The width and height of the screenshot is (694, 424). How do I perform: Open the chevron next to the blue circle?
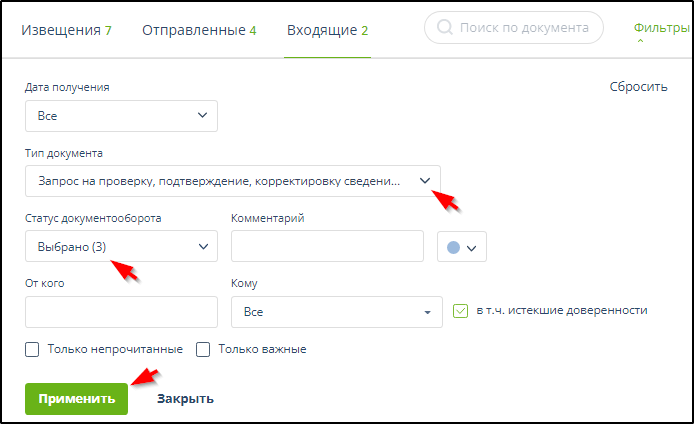pyautogui.click(x=473, y=247)
